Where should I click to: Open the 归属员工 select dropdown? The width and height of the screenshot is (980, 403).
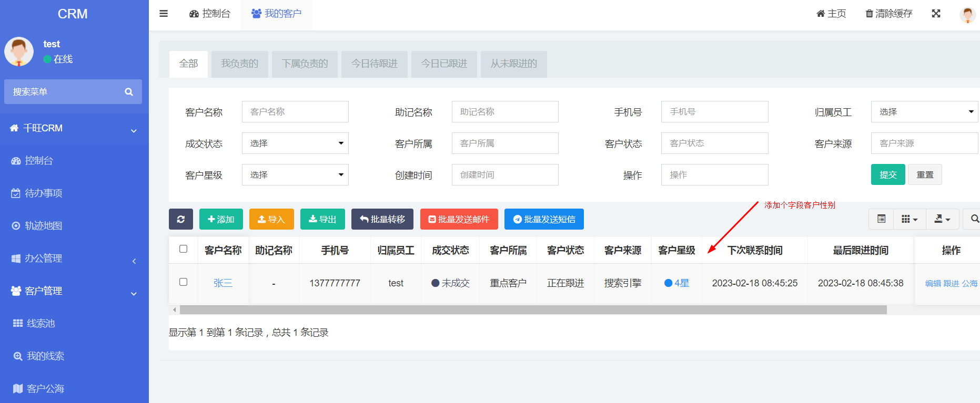click(x=924, y=112)
